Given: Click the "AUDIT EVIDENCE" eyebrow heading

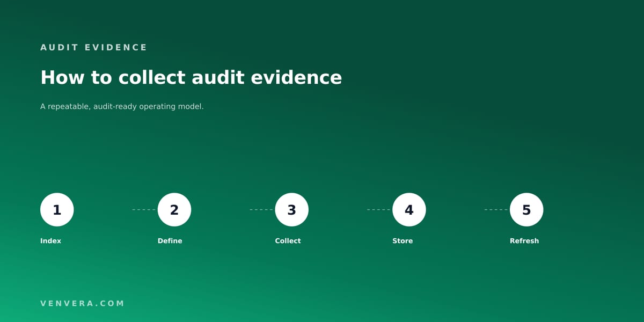Looking at the screenshot, I should [x=93, y=47].
